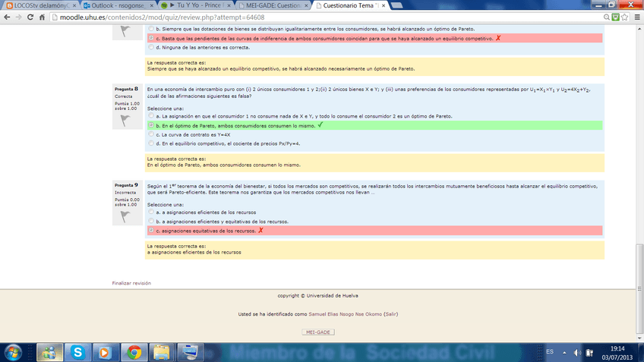Image resolution: width=644 pixels, height=362 pixels.
Task: Open the browser home page icon
Action: click(42, 17)
